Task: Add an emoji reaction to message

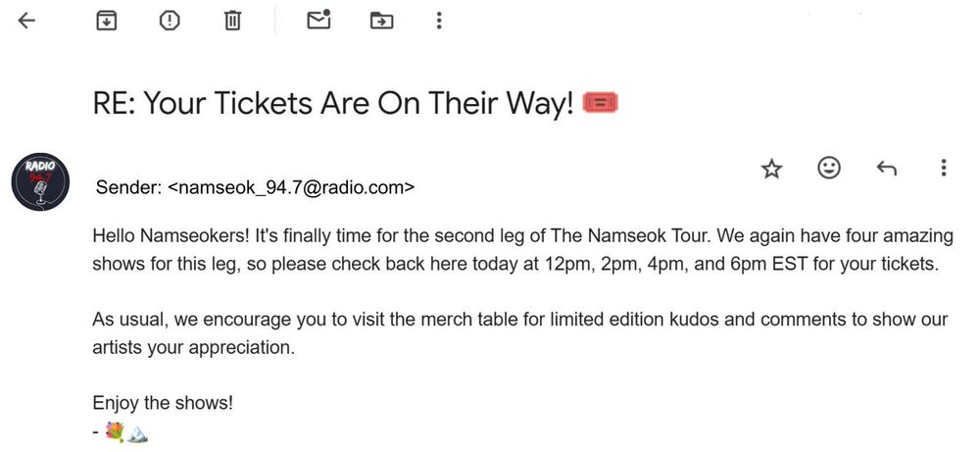Action: 829,169
